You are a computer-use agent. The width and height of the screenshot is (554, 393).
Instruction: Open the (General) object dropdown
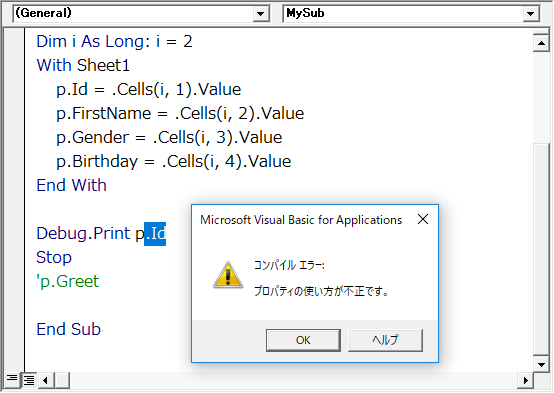(261, 14)
